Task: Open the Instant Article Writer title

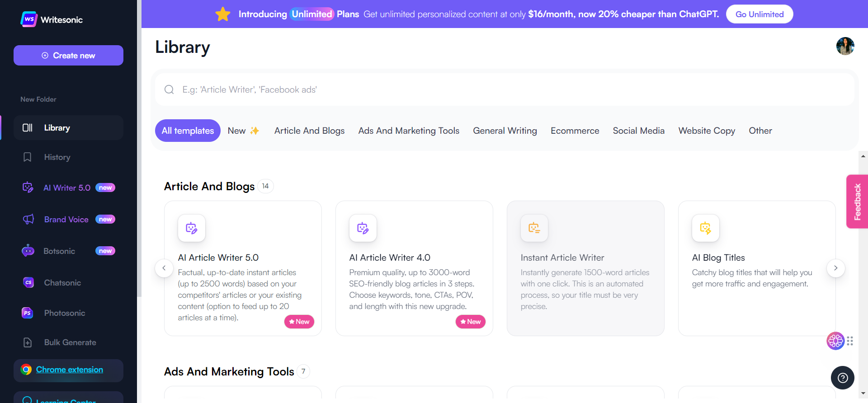Action: (x=562, y=258)
